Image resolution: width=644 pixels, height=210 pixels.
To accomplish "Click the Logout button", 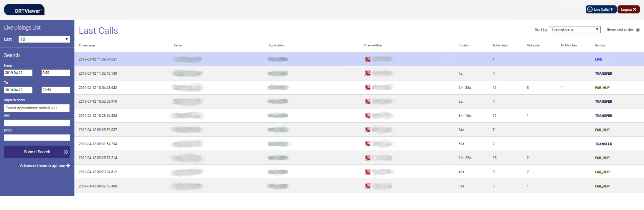I will tap(628, 10).
